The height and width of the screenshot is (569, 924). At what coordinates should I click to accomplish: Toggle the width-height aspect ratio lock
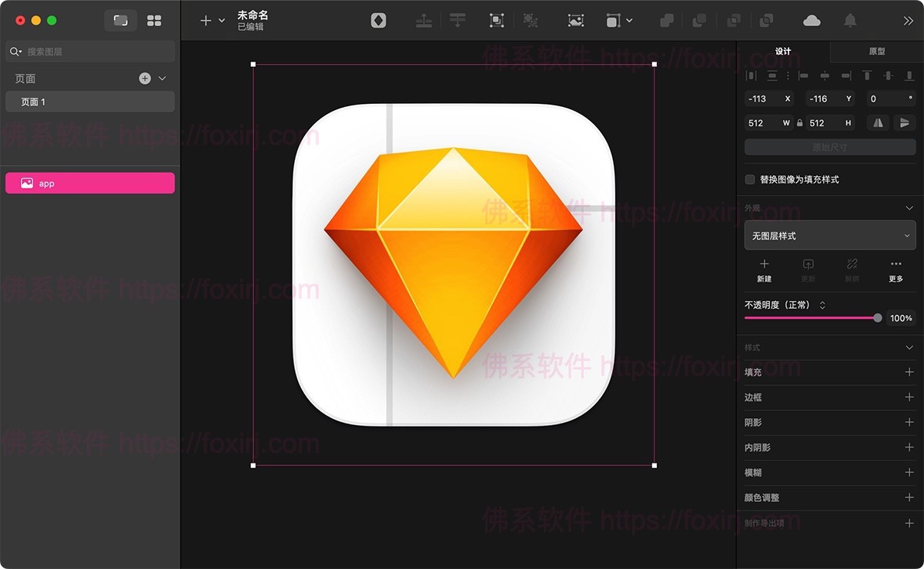pos(799,122)
